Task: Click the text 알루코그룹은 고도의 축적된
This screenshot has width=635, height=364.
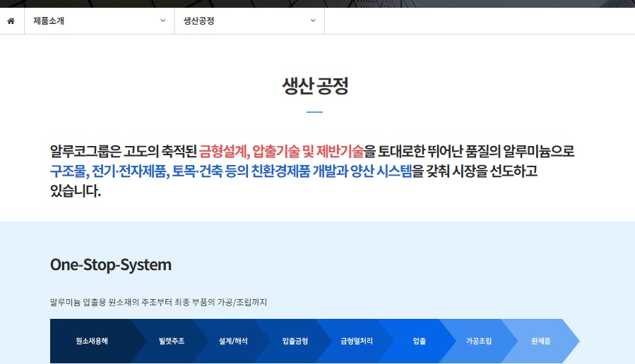Action: (x=124, y=151)
